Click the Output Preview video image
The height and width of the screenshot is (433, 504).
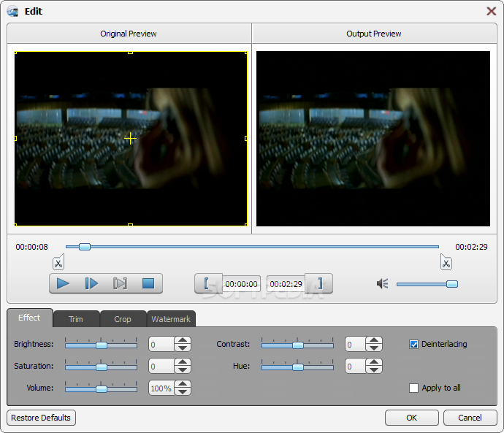pyautogui.click(x=373, y=139)
